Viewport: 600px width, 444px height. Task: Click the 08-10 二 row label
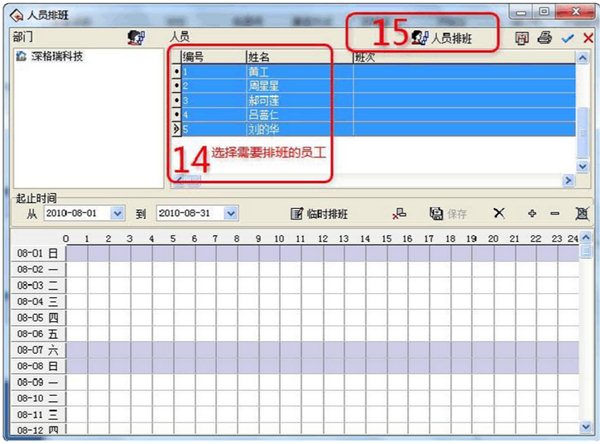(x=38, y=398)
